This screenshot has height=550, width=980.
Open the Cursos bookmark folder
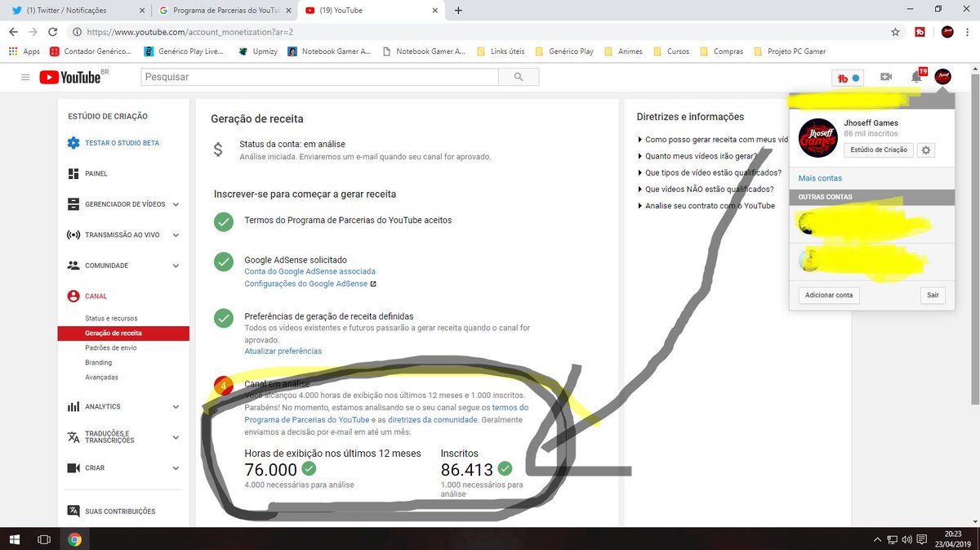(x=671, y=51)
